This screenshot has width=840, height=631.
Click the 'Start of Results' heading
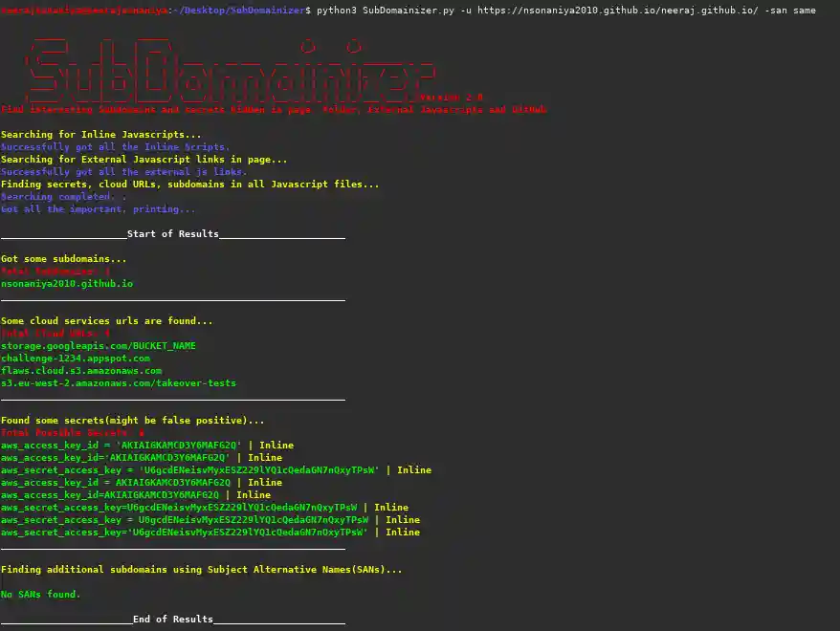pos(173,234)
